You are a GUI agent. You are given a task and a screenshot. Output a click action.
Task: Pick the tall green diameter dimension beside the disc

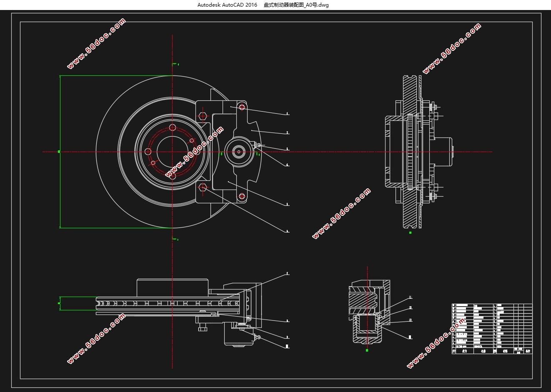[60, 152]
